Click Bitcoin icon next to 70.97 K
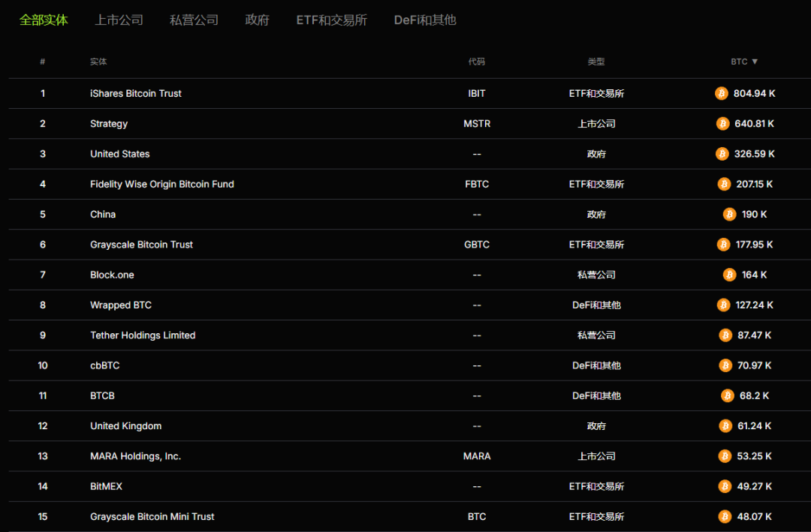The height and width of the screenshot is (532, 811). tap(725, 365)
